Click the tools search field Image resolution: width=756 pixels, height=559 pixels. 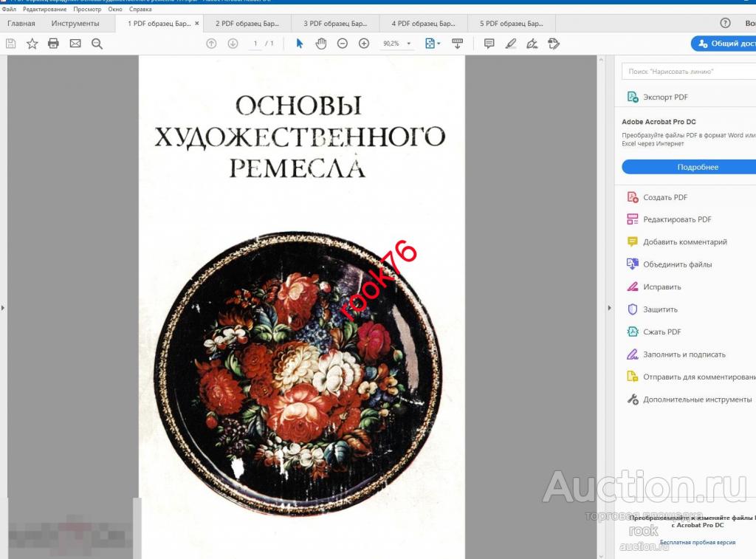pos(688,72)
